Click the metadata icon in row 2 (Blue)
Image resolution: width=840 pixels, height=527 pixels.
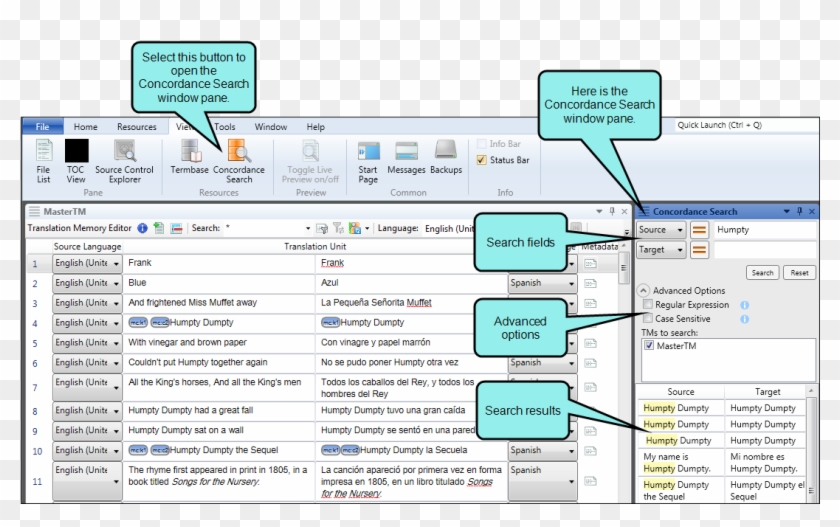coord(590,283)
